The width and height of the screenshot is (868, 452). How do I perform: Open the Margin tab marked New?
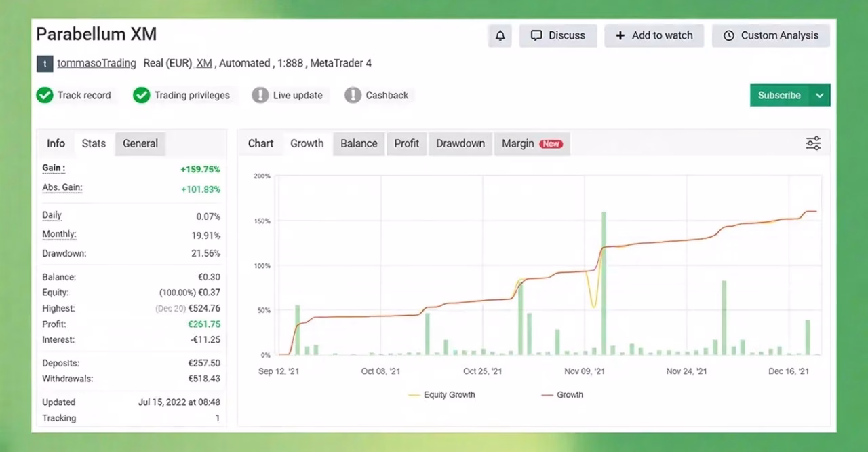pyautogui.click(x=532, y=143)
